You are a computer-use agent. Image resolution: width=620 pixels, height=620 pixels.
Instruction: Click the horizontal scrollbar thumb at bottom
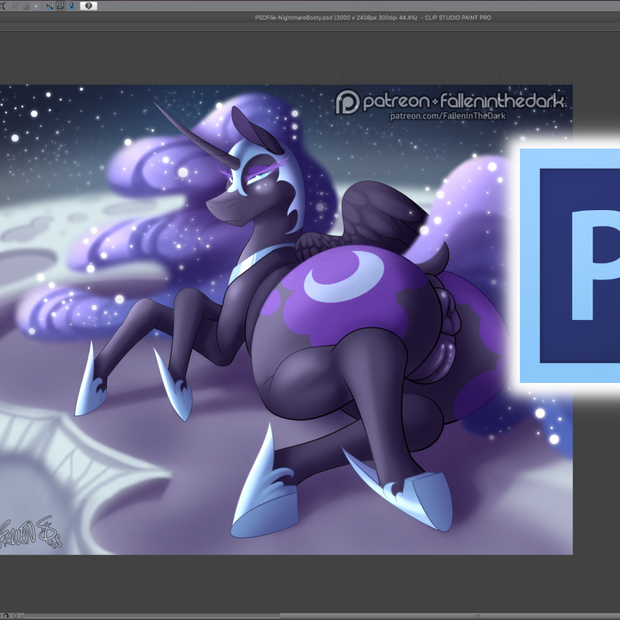pos(450,616)
